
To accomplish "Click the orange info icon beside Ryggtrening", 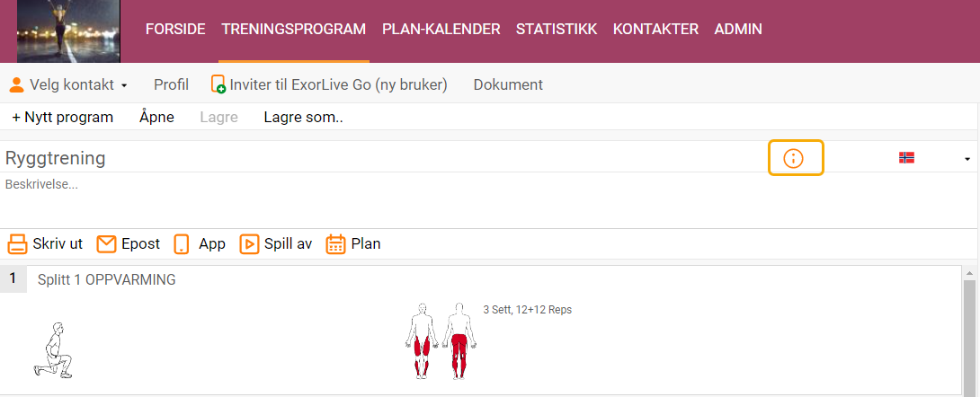I will click(793, 159).
